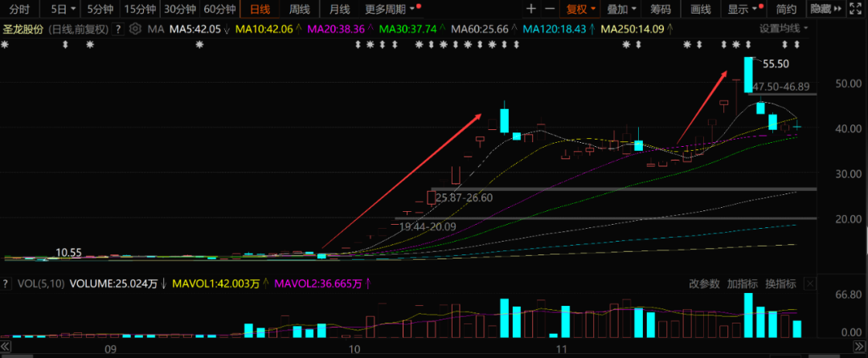The width and height of the screenshot is (868, 358).
Task: Zoom out the chart with the minus icon
Action: (550, 9)
